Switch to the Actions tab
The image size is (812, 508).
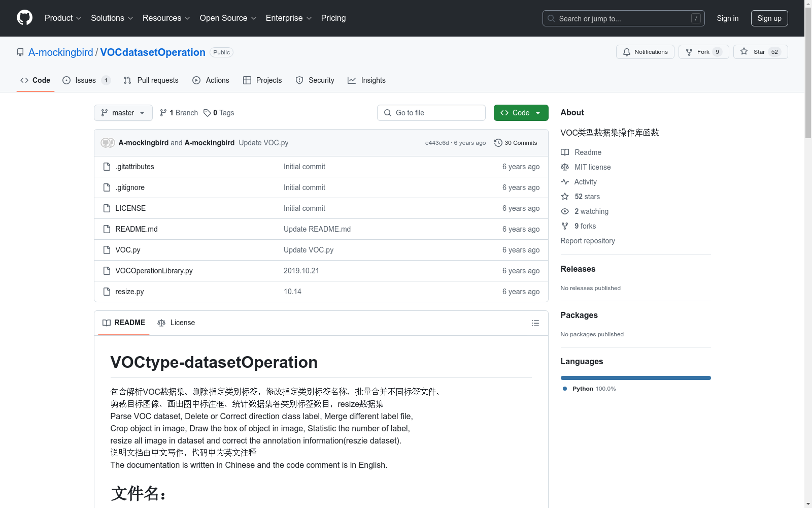[x=211, y=80]
